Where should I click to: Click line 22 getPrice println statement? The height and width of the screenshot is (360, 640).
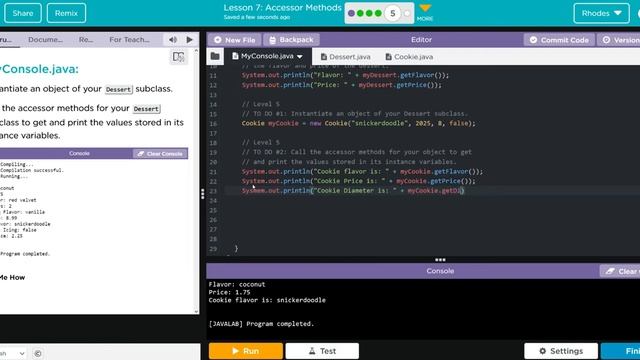358,181
